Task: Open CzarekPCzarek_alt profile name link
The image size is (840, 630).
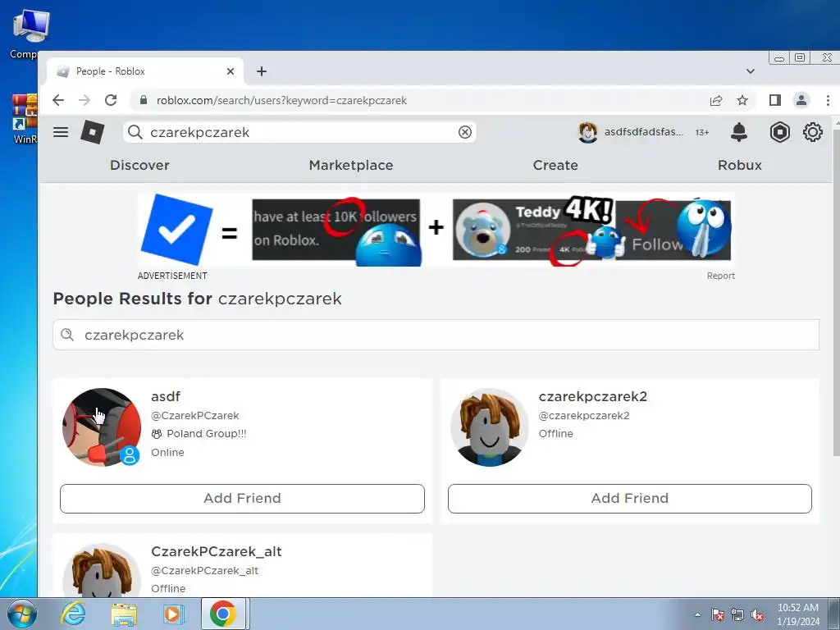Action: tap(217, 551)
